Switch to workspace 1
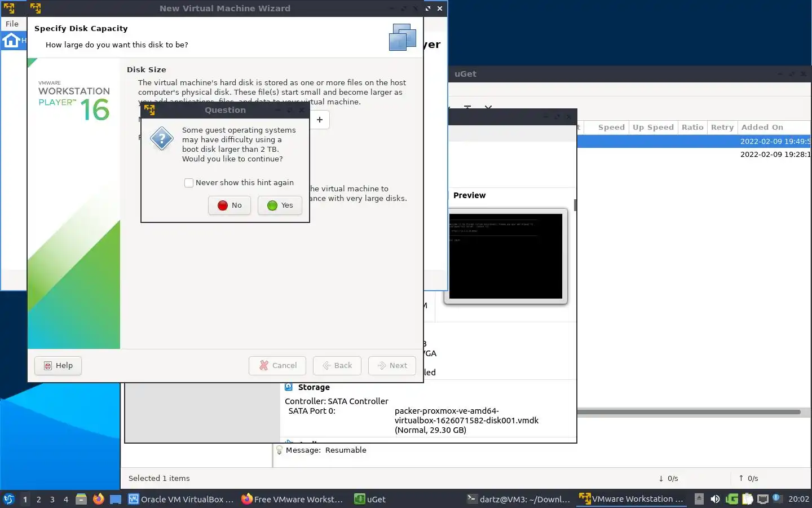The image size is (812, 508). (25, 500)
